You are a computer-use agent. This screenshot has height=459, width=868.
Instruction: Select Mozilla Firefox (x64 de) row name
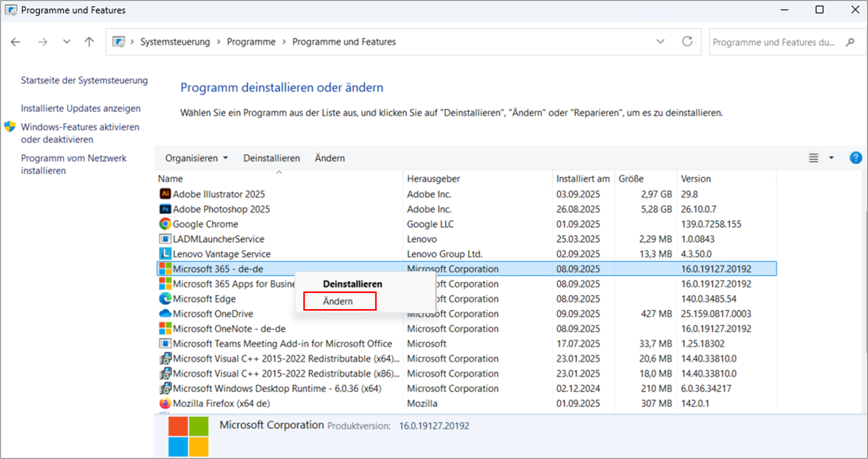(x=221, y=403)
